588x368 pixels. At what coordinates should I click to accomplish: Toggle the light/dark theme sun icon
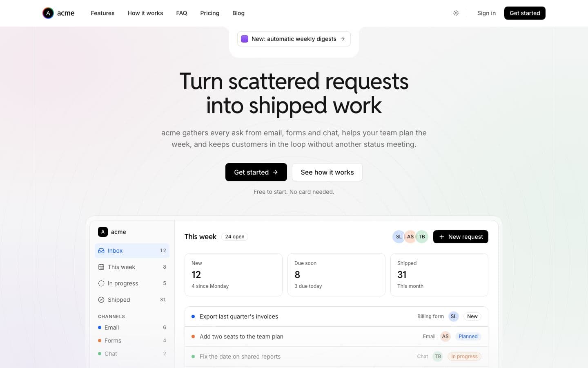click(x=456, y=13)
